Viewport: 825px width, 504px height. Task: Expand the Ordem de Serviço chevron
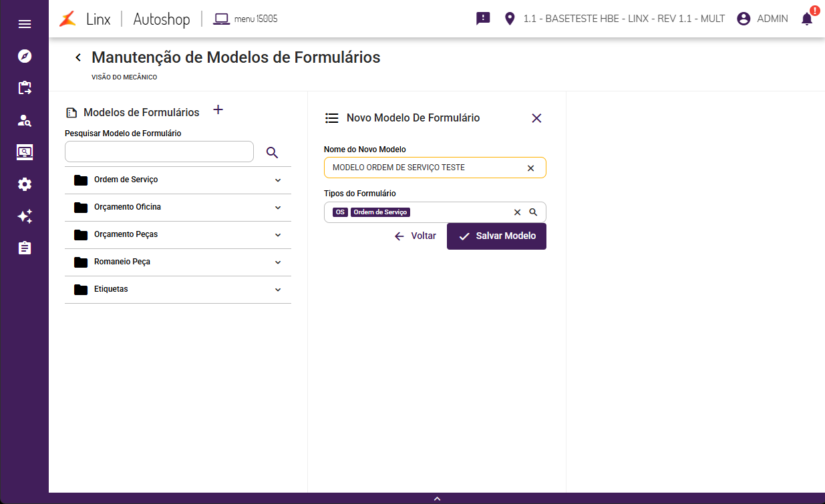tap(278, 180)
